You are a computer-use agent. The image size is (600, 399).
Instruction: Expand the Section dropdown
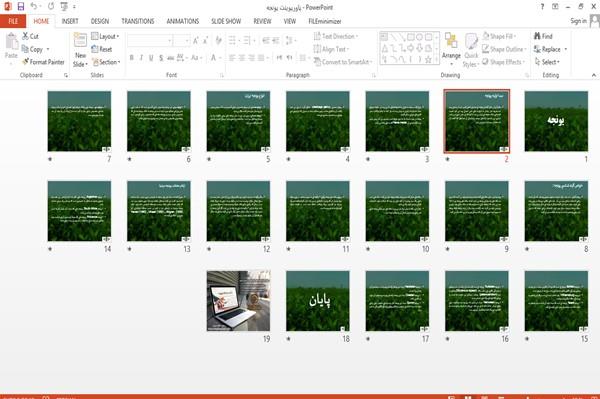pyautogui.click(x=106, y=62)
